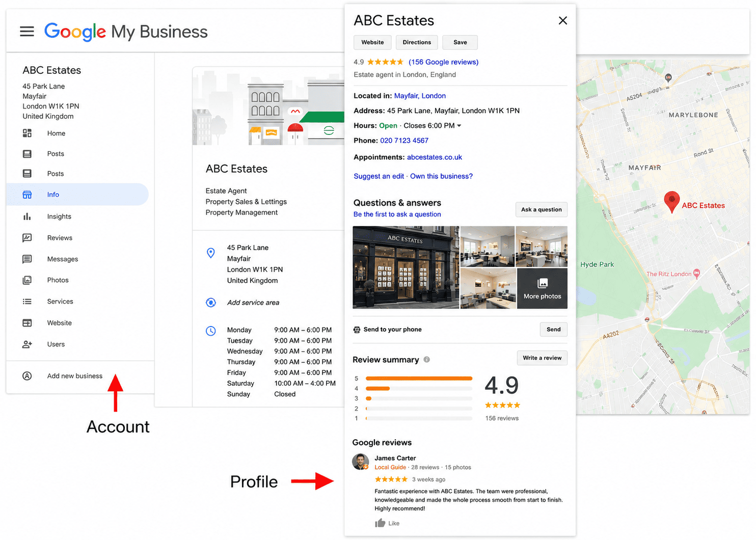Click the Send to your phone icon
756x540 pixels.
click(357, 330)
